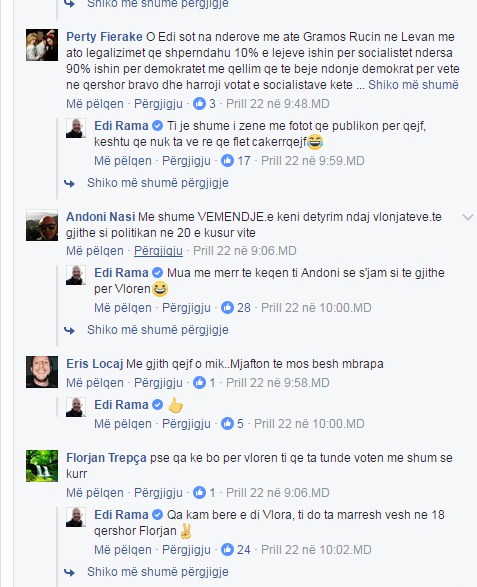Screen dimensions: 477x587
Task: Like Eris Locaj's comment via Më pëlqen
Action: pos(95,383)
